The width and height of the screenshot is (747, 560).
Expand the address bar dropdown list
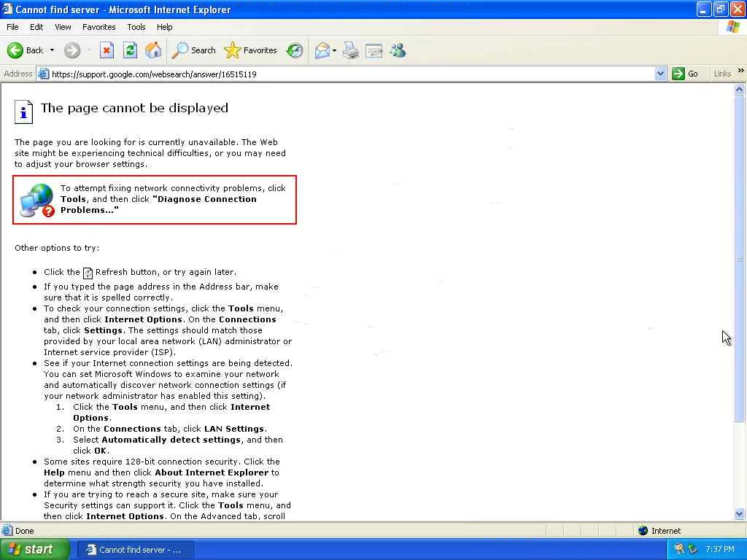[659, 74]
